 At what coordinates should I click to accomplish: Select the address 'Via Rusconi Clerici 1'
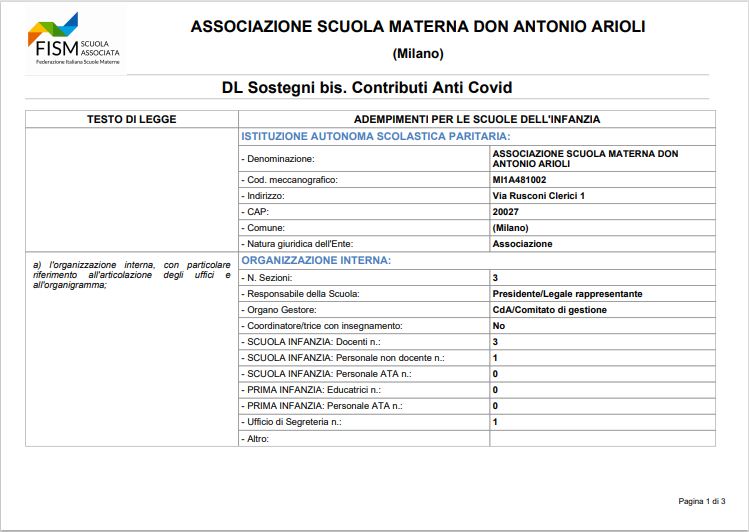[x=538, y=196]
